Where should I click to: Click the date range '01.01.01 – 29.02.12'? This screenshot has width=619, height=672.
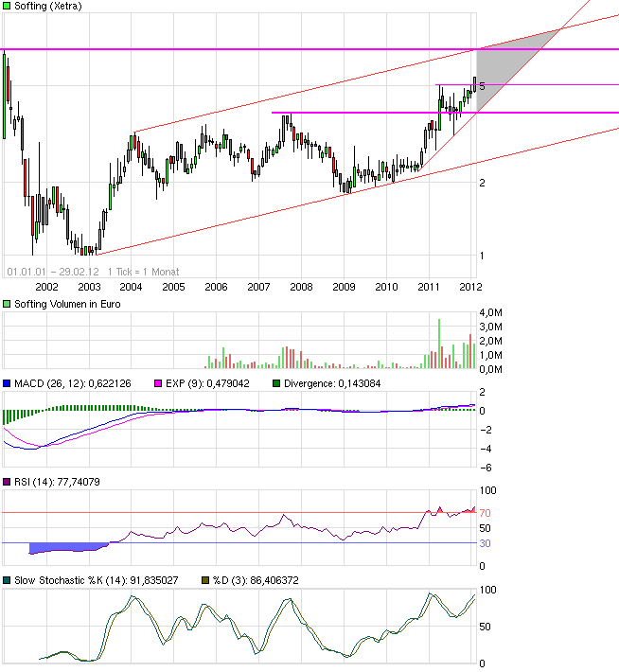pos(53,272)
